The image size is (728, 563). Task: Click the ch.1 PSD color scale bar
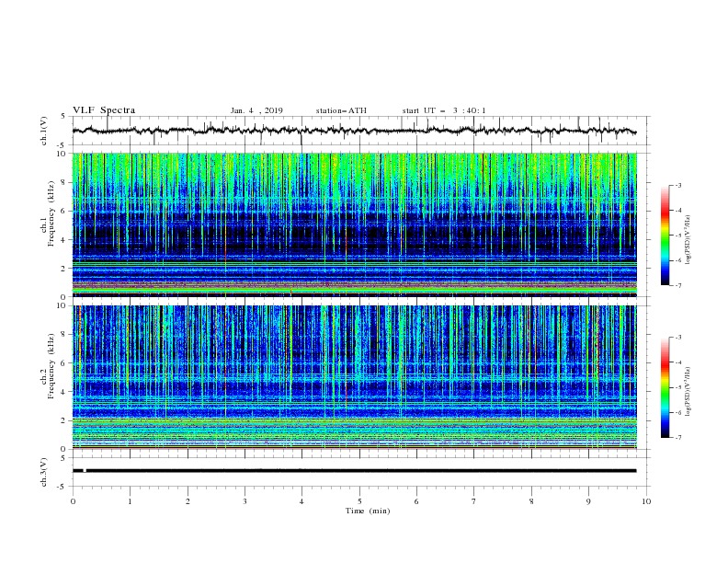665,236
